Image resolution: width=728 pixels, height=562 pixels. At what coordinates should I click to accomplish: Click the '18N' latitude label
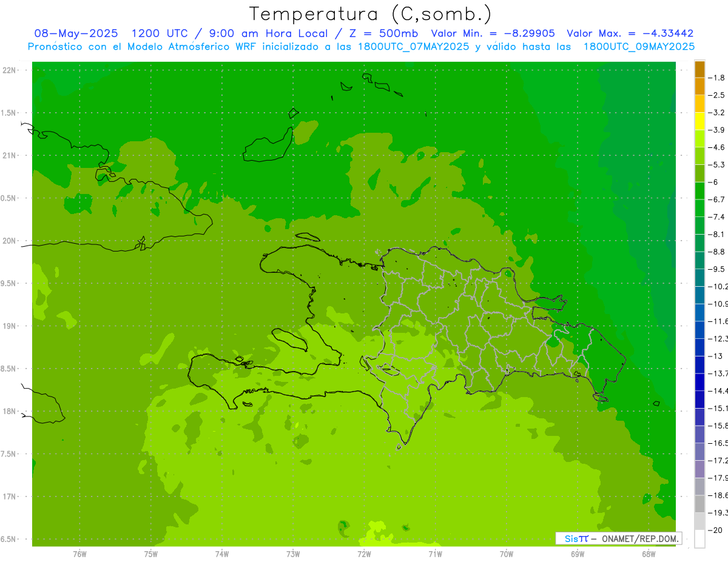[9, 412]
